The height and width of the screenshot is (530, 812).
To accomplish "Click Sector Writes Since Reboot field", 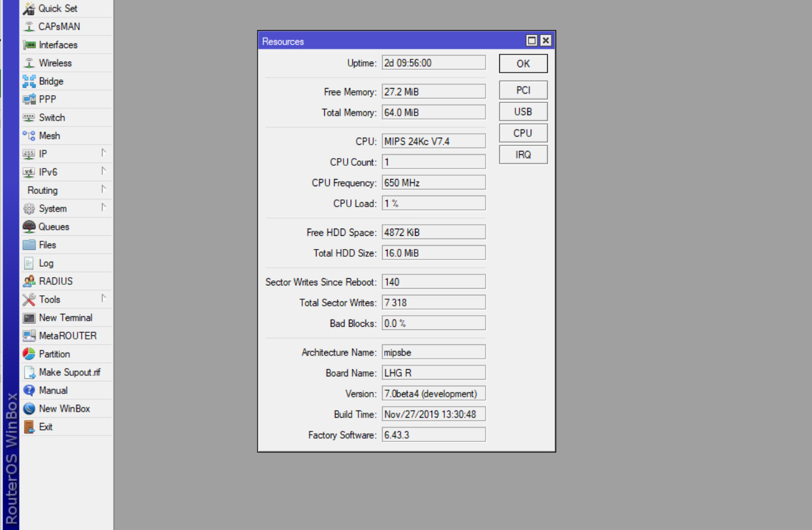I will tap(434, 282).
